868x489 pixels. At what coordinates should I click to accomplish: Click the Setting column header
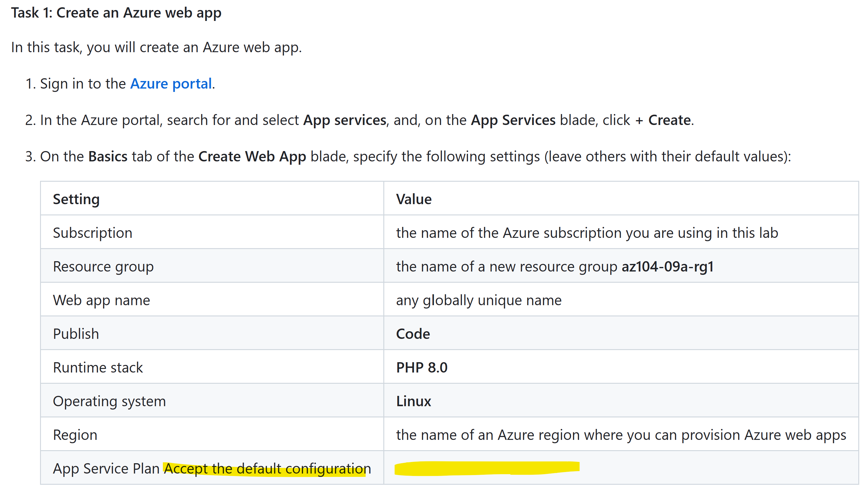pos(76,199)
